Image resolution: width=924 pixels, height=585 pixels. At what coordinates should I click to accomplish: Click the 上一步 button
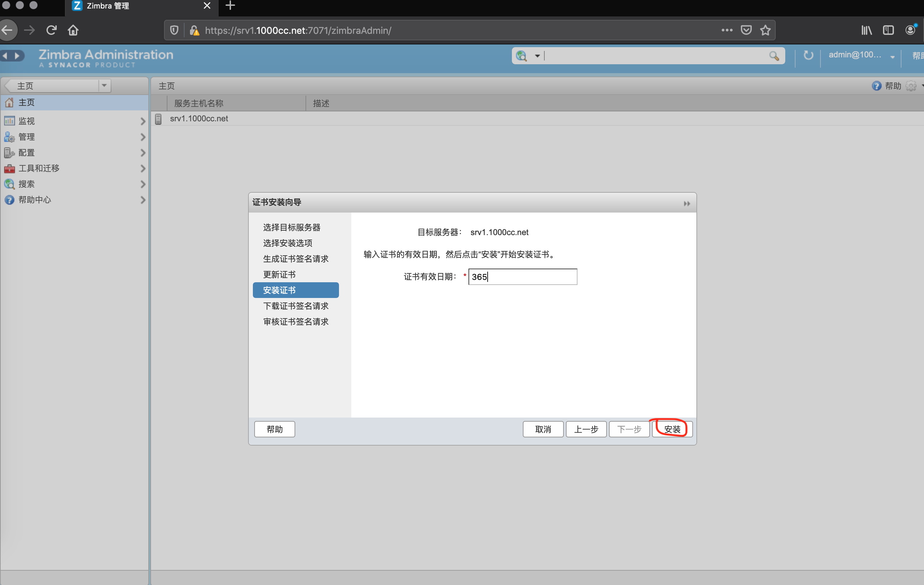[586, 429]
